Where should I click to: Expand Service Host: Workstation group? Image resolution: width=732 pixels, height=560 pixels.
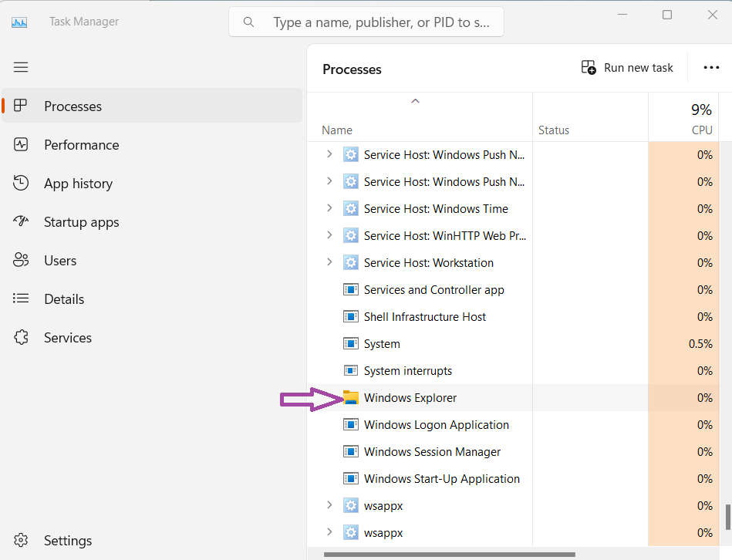(x=329, y=262)
